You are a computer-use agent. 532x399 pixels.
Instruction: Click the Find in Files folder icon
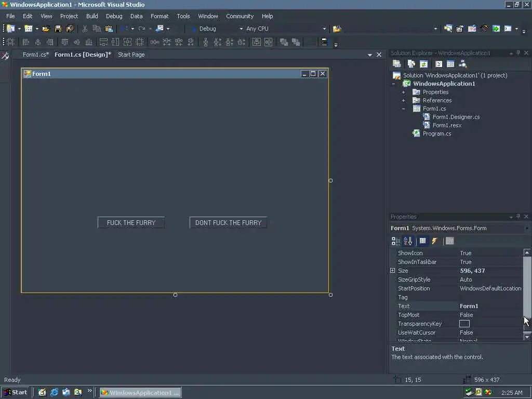coord(337,29)
